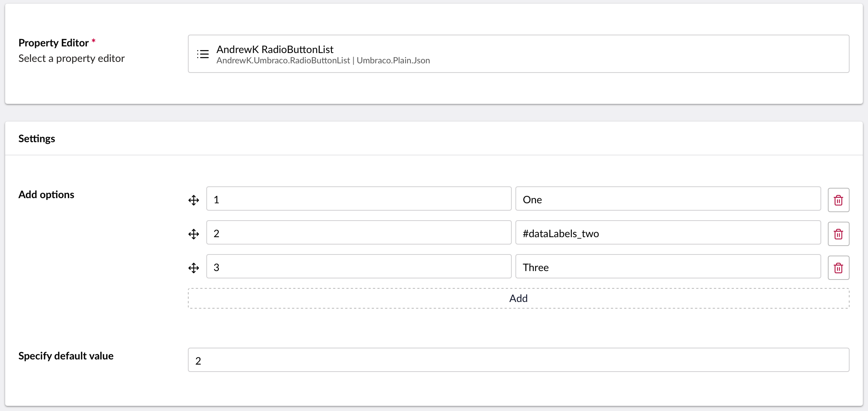The image size is (868, 411).
Task: Click the Specify default value input
Action: coord(518,360)
